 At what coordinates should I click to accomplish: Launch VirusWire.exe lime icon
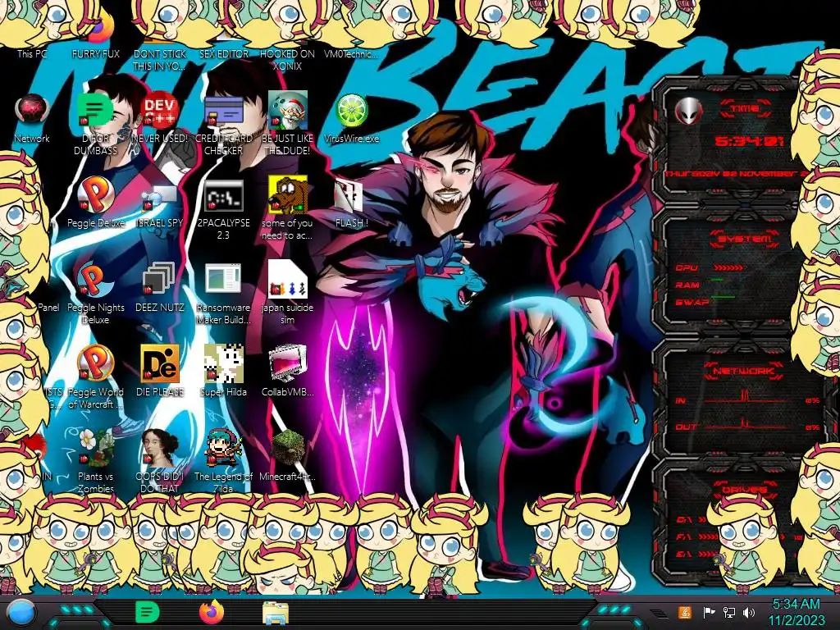pyautogui.click(x=351, y=110)
